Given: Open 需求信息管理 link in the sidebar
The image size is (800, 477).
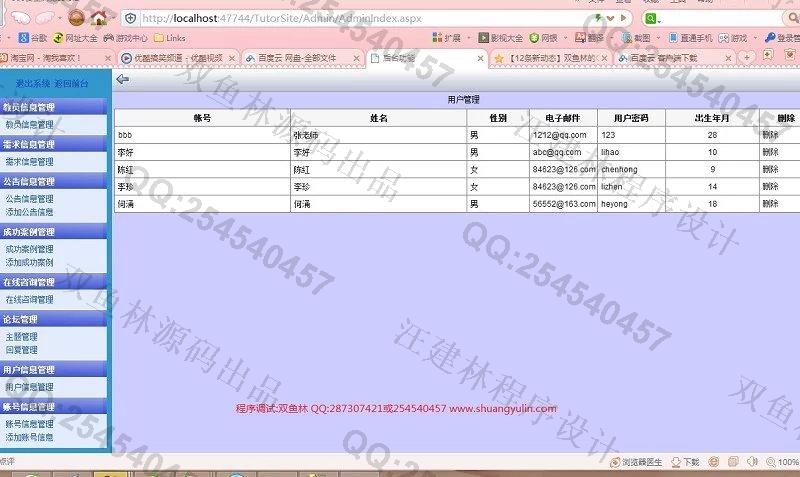Looking at the screenshot, I should point(29,162).
